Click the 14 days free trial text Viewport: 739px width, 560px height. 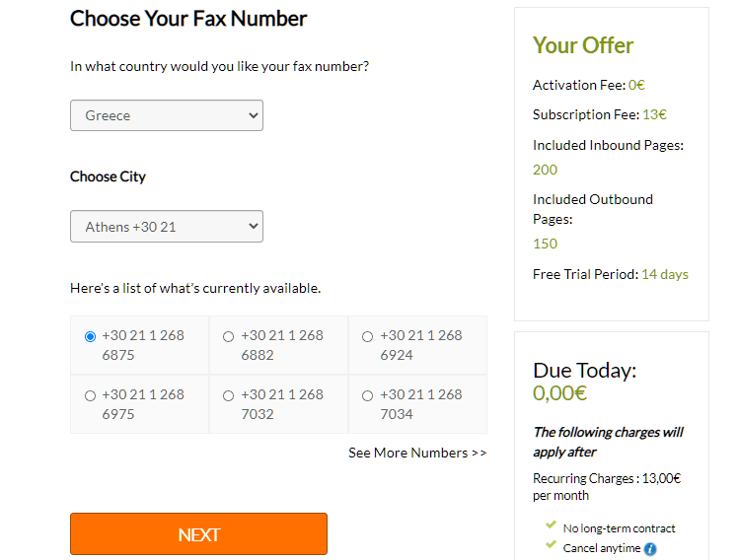(665, 274)
